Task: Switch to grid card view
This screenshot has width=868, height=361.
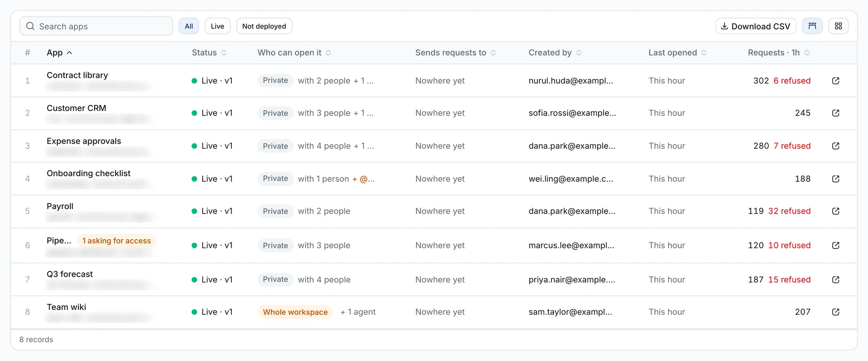Action: pos(838,26)
